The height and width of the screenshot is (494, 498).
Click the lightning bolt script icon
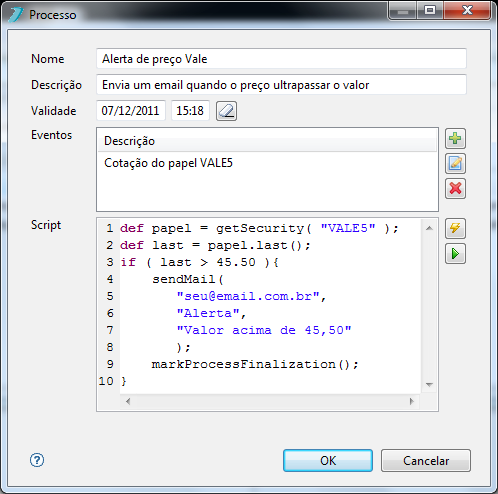coord(455,228)
